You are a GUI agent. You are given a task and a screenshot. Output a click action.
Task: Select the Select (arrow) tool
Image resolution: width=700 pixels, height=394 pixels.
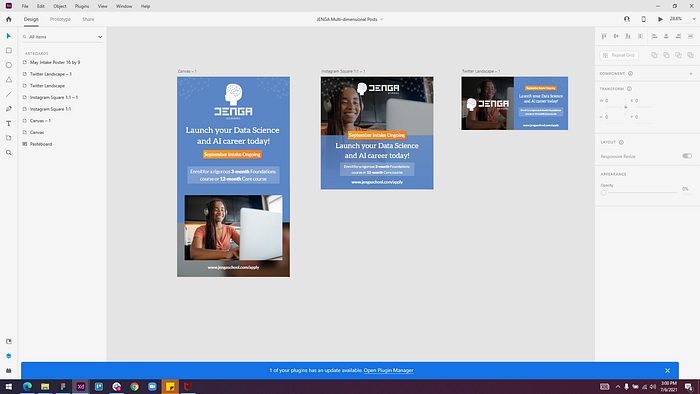8,36
